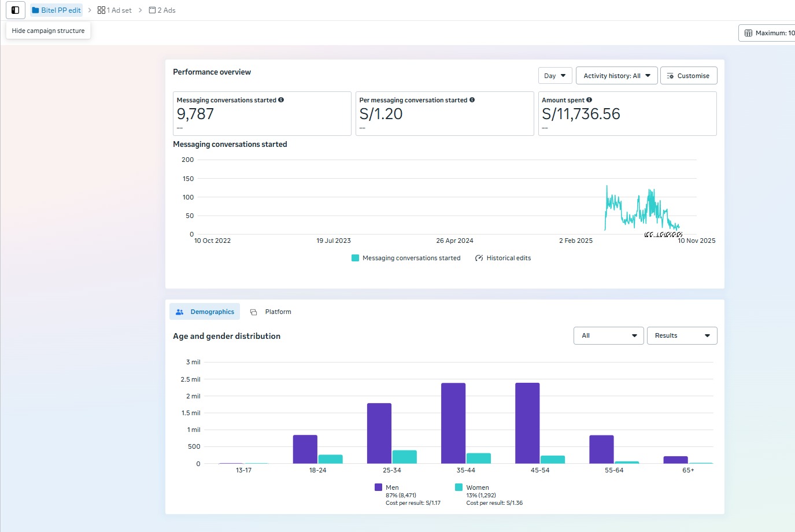Screen dimensions: 795x532
Task: Click the ad set grid icon
Action: click(101, 10)
